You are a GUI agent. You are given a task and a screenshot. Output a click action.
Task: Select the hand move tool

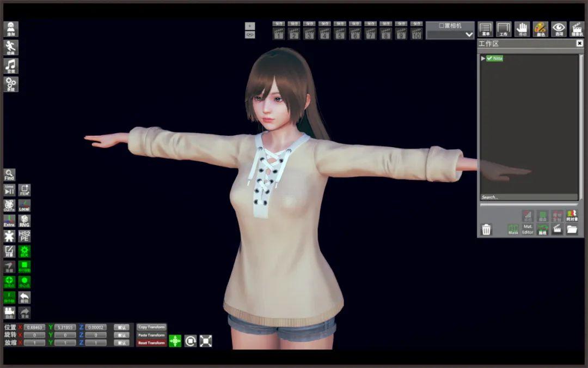pos(522,29)
